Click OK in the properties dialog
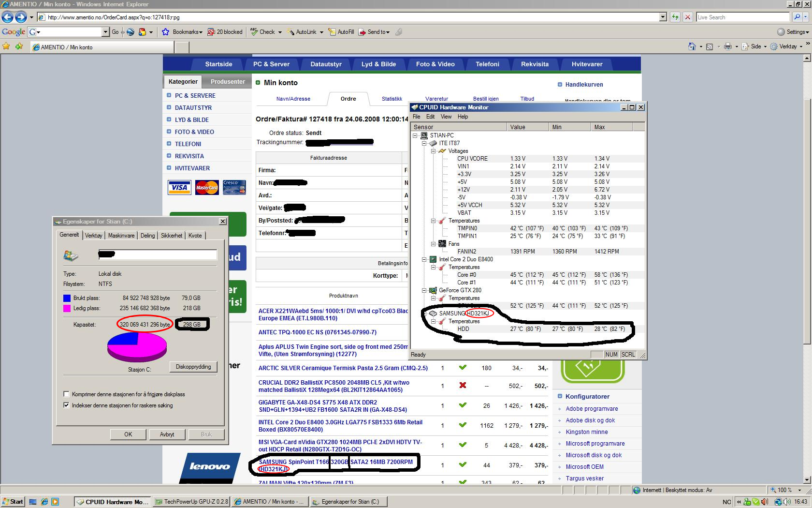 (x=128, y=434)
